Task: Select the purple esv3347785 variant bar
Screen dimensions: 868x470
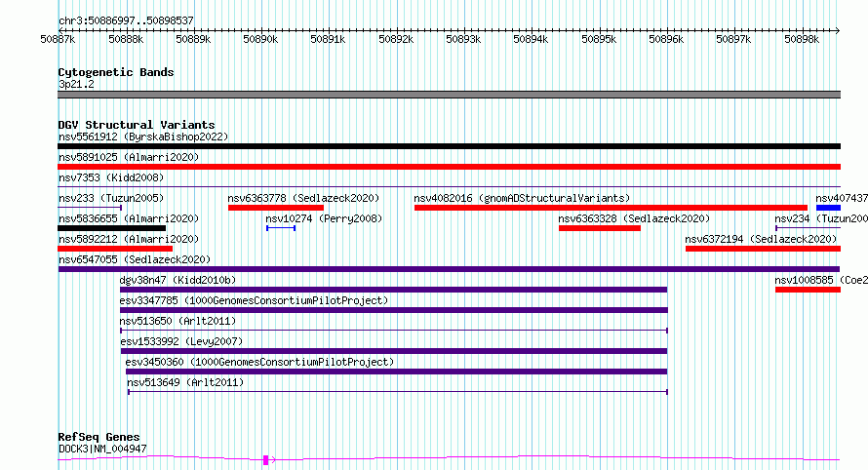Action: point(394,310)
